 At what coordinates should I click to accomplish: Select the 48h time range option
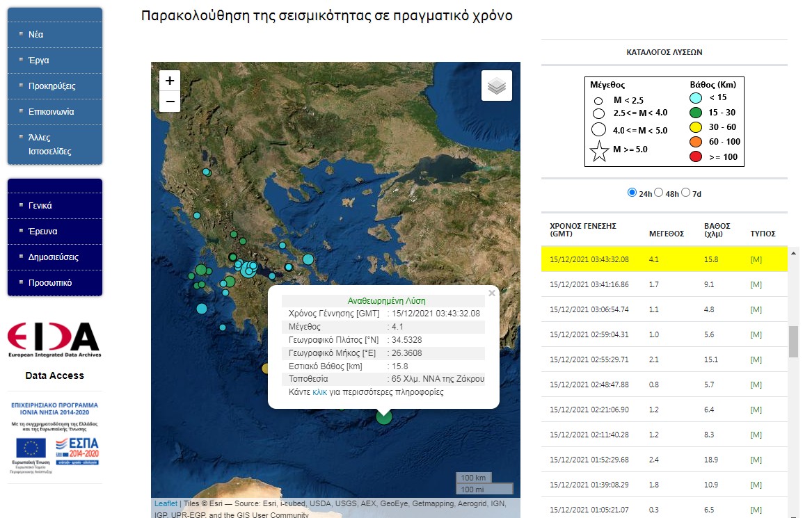[658, 193]
